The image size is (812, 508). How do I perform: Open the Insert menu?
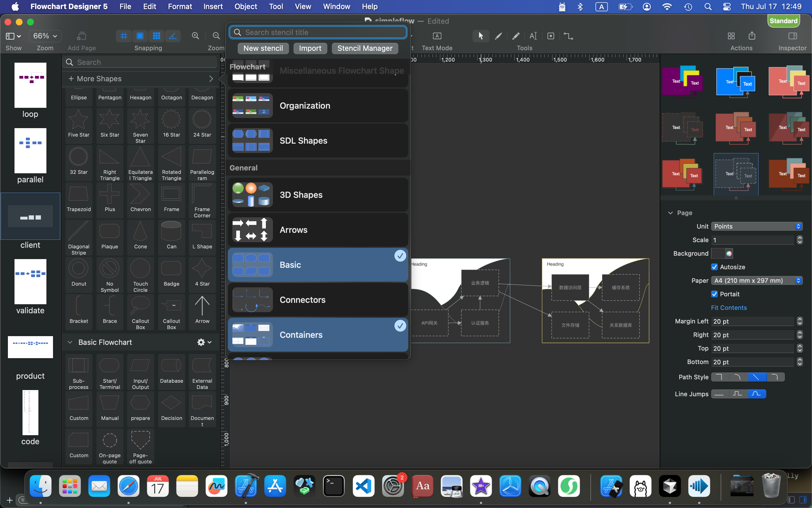tap(213, 6)
